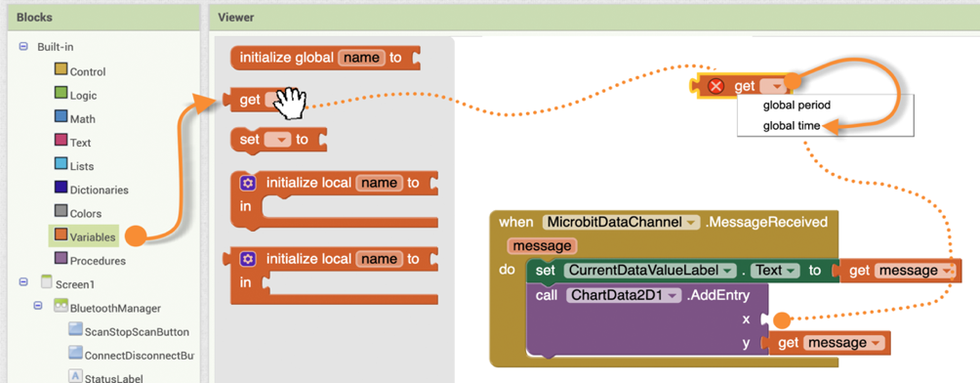Select BluetoothManager component in tree
The image size is (980, 383).
click(x=115, y=308)
